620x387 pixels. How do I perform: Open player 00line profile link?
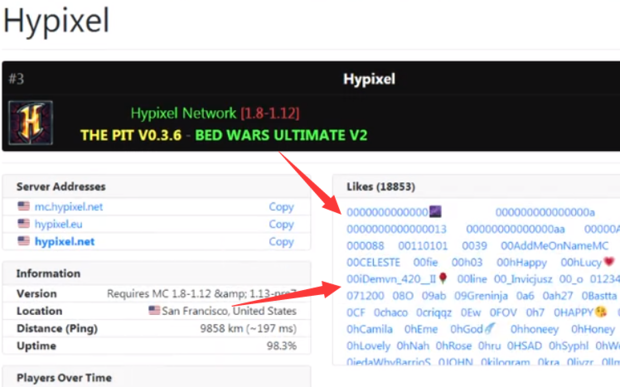click(472, 279)
